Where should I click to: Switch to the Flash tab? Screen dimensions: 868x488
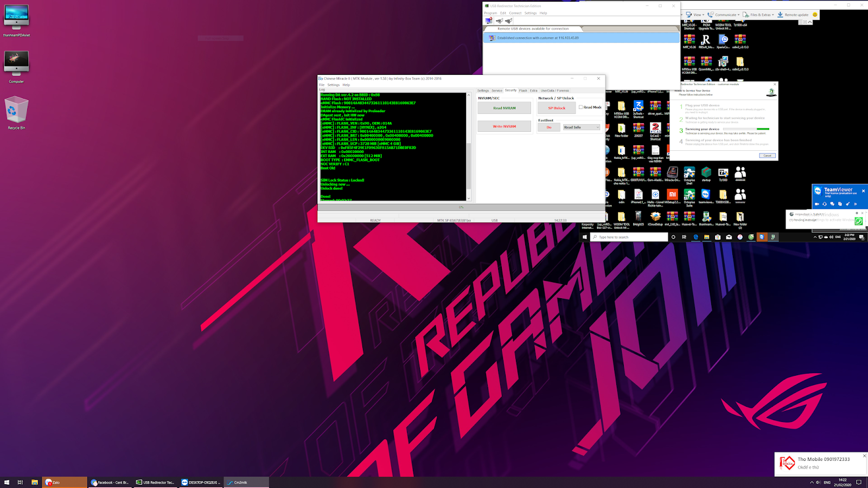click(523, 91)
